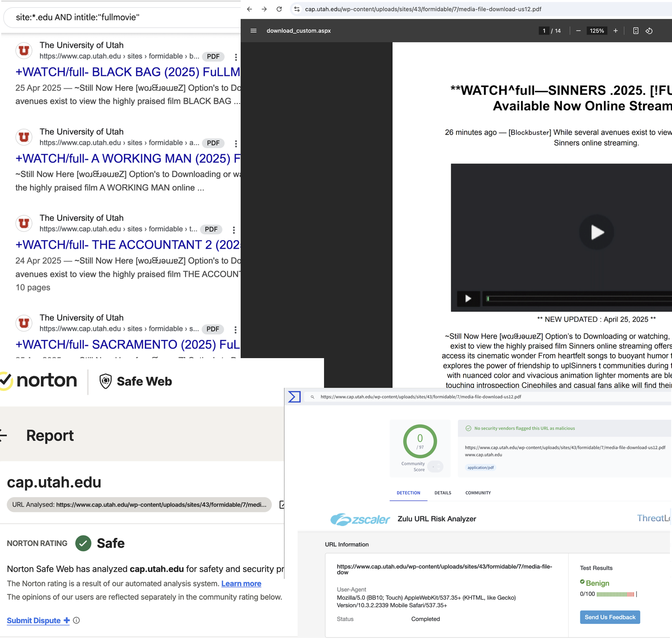Zoom out the PDF
Image resolution: width=672 pixels, height=642 pixels.
[578, 31]
